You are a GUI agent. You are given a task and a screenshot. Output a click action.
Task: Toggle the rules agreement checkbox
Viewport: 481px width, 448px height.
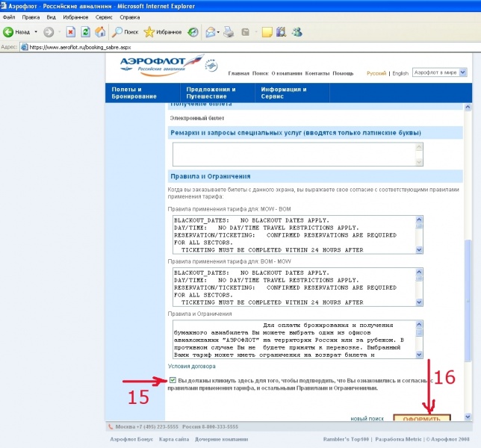tap(173, 381)
